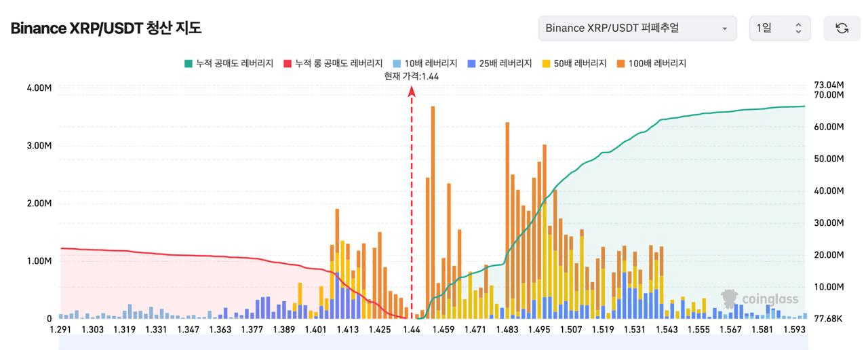The image size is (868, 350).
Task: Click the 1.495 price axis label
Action: (538, 330)
